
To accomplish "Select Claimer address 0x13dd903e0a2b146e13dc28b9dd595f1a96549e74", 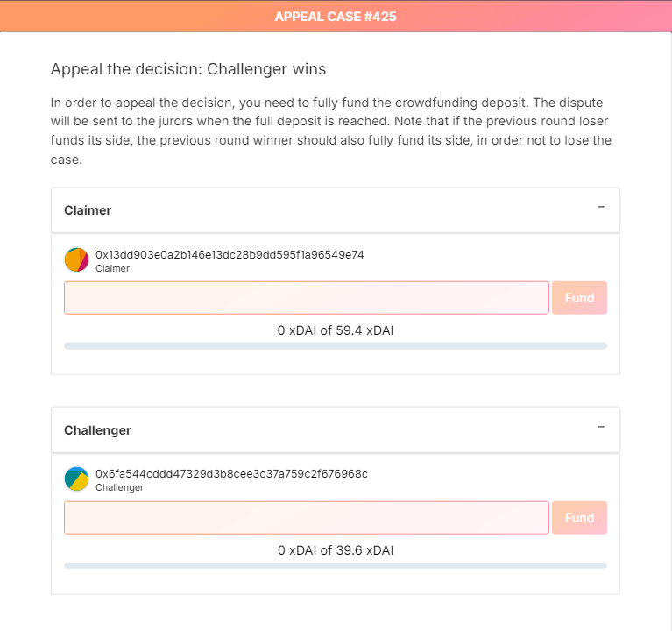I will (x=230, y=255).
